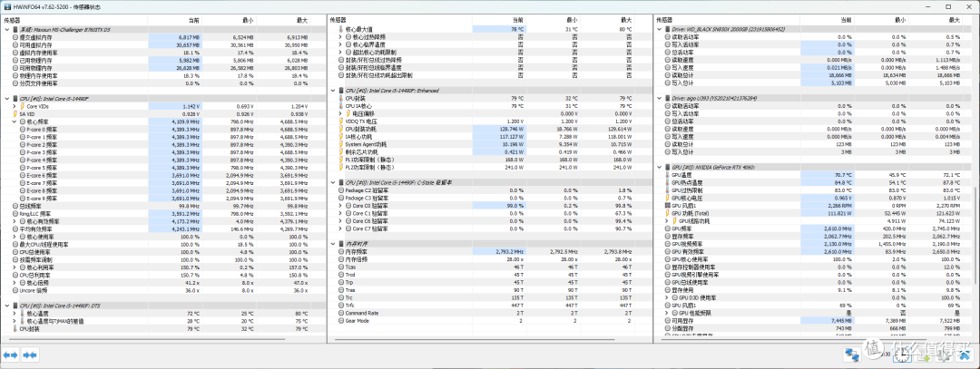Click the 128.746 W current value
The height and width of the screenshot is (369, 980).
point(511,129)
